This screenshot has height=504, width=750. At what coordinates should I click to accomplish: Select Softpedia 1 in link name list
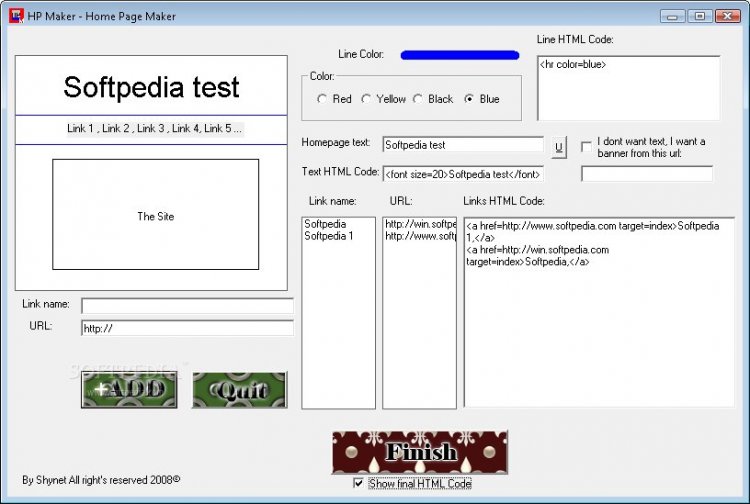click(329, 237)
